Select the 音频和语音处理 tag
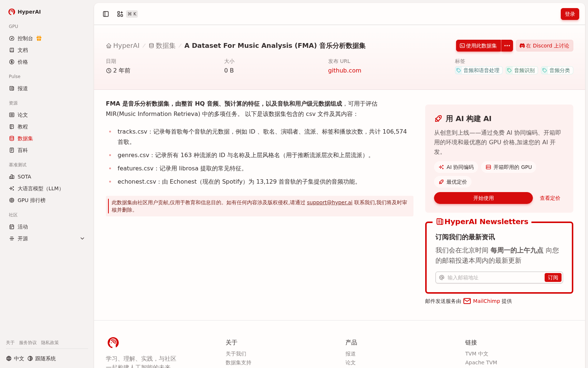 (x=478, y=70)
